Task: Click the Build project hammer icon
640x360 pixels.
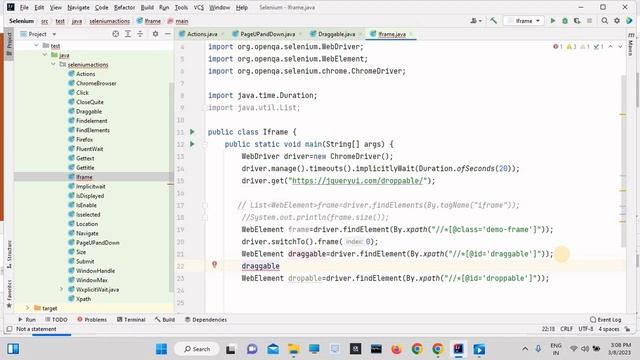Action: [x=493, y=20]
